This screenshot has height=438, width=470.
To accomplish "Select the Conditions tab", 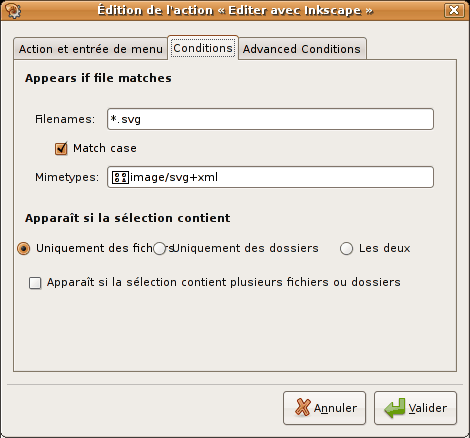I will pyautogui.click(x=203, y=48).
